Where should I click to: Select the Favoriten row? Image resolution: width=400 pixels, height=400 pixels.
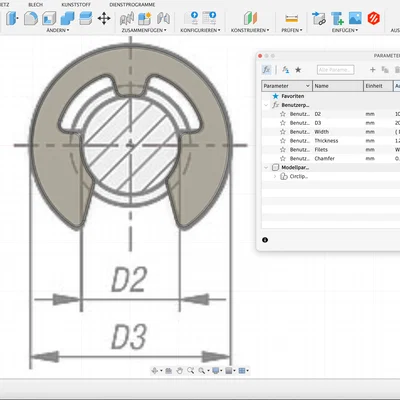[x=331, y=96]
